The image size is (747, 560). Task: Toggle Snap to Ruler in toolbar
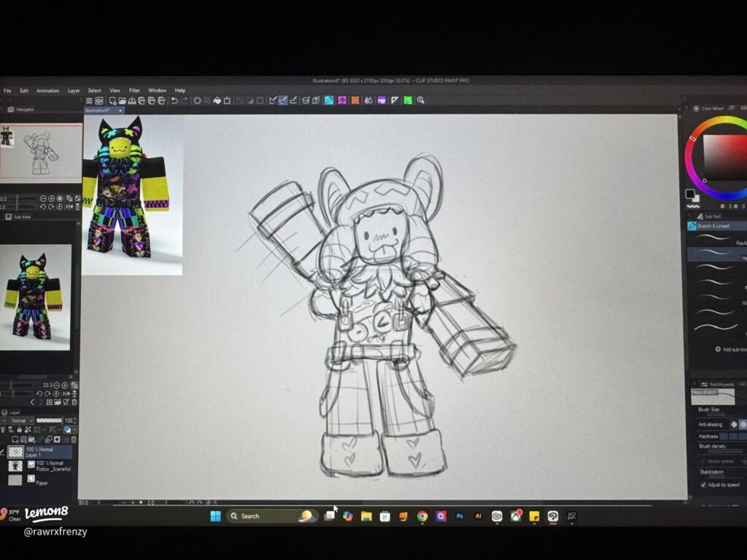click(272, 101)
